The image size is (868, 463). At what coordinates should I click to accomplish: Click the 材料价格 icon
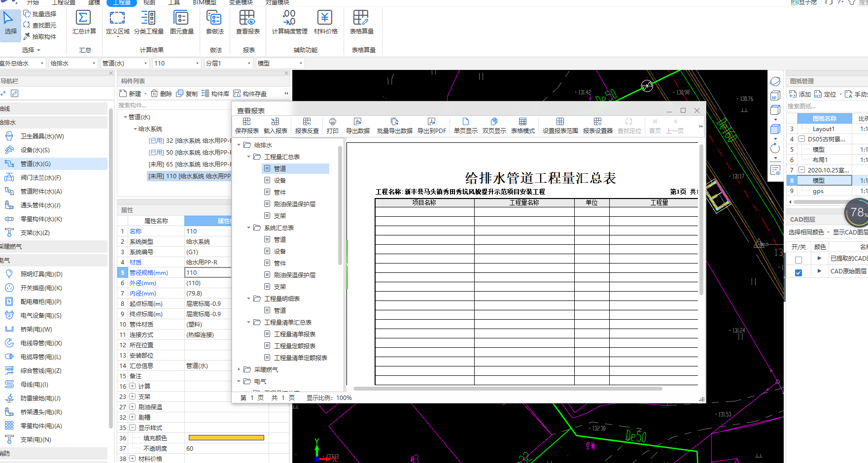click(x=325, y=18)
